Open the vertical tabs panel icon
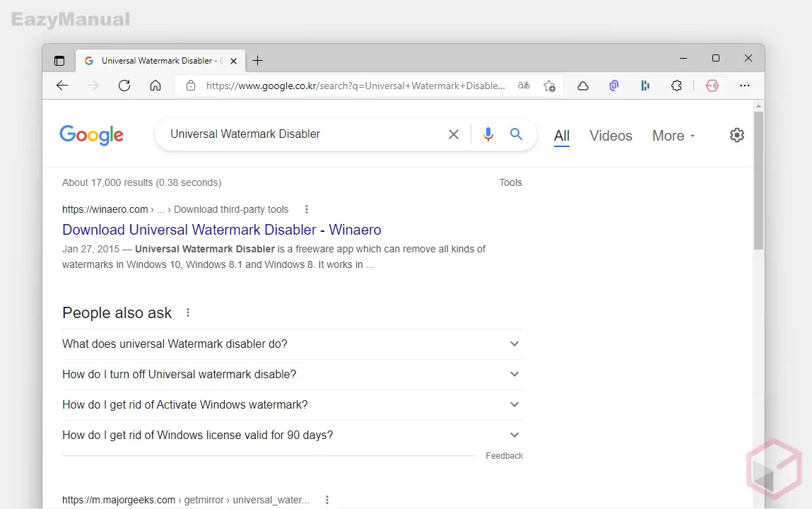 click(59, 61)
